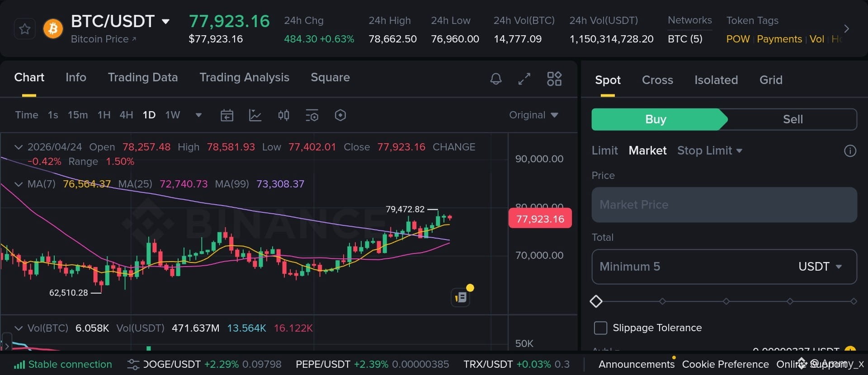Viewport: 868px width, 375px height.
Task: Select the 1H interval
Action: tap(104, 115)
